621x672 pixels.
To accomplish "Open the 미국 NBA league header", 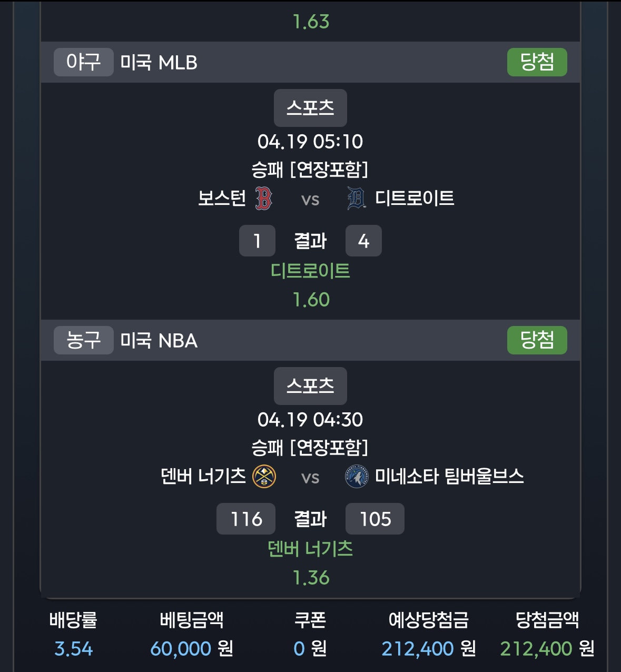I will 159,341.
